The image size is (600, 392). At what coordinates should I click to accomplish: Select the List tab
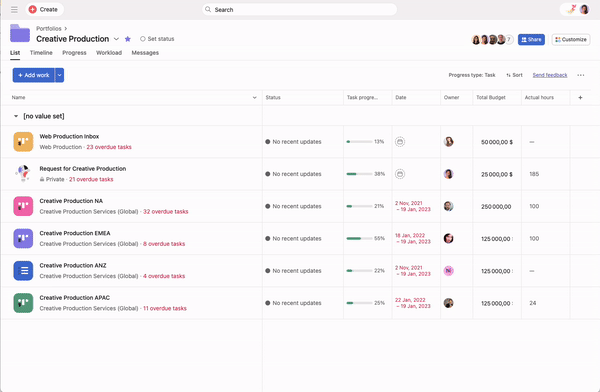tap(15, 53)
